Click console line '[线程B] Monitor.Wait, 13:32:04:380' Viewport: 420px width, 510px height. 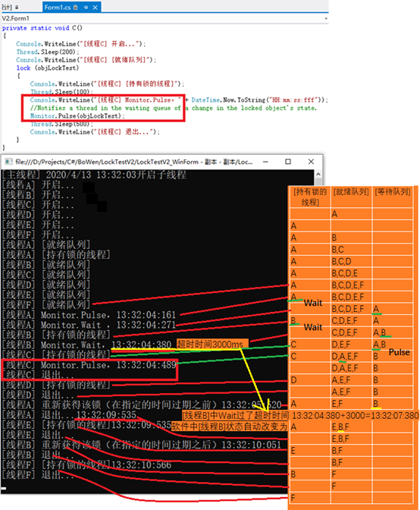[86, 345]
